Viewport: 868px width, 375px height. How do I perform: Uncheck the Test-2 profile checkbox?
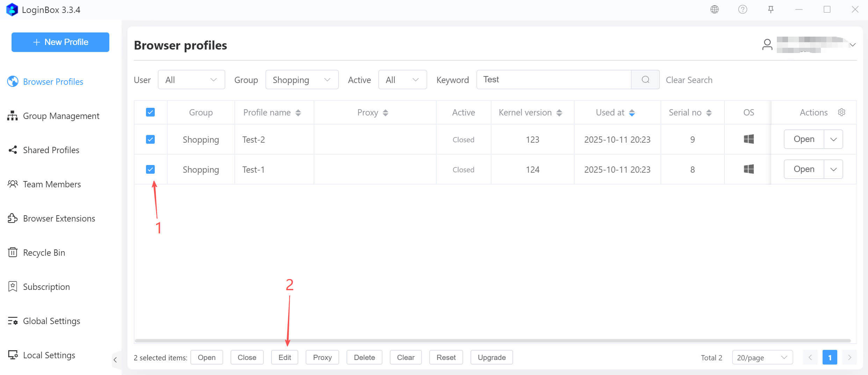[x=150, y=140]
